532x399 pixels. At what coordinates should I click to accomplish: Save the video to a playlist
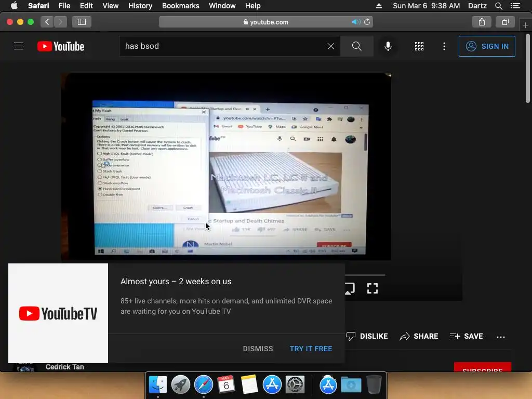pos(466,336)
